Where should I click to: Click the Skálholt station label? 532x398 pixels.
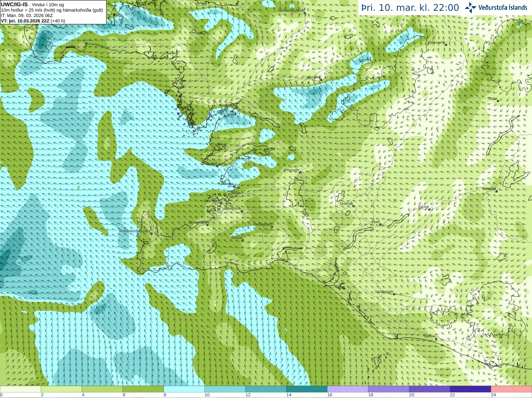point(346,204)
